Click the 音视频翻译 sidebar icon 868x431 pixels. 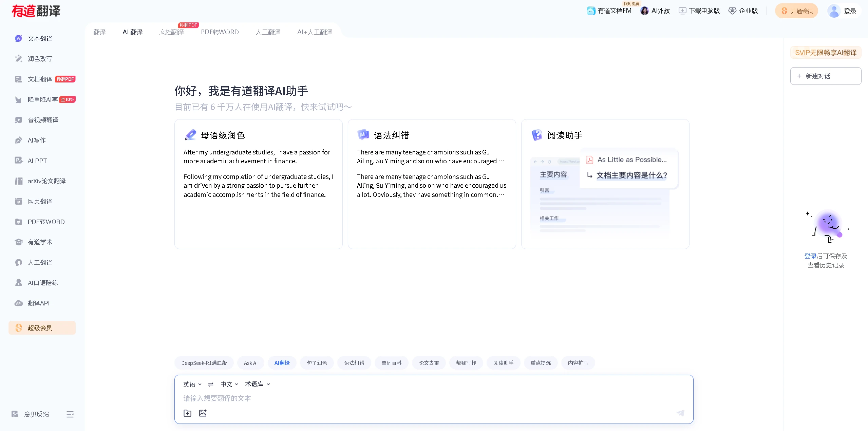tap(19, 120)
